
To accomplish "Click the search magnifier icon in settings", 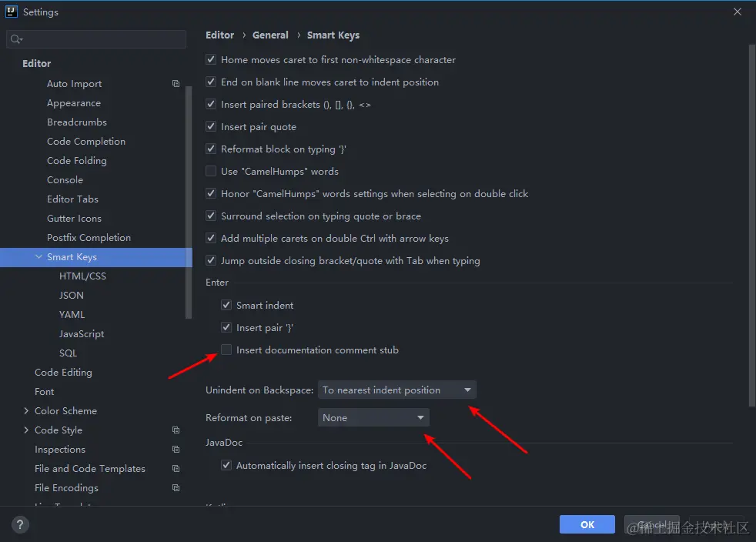I will 16,39.
